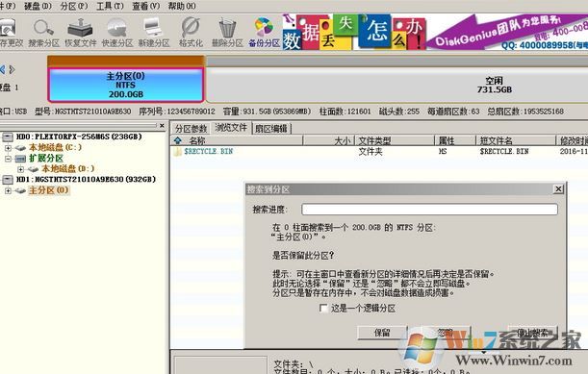Screen dimensions: 588x374
Task: Go to previous disk with left arrow
Action: [x=3, y=69]
